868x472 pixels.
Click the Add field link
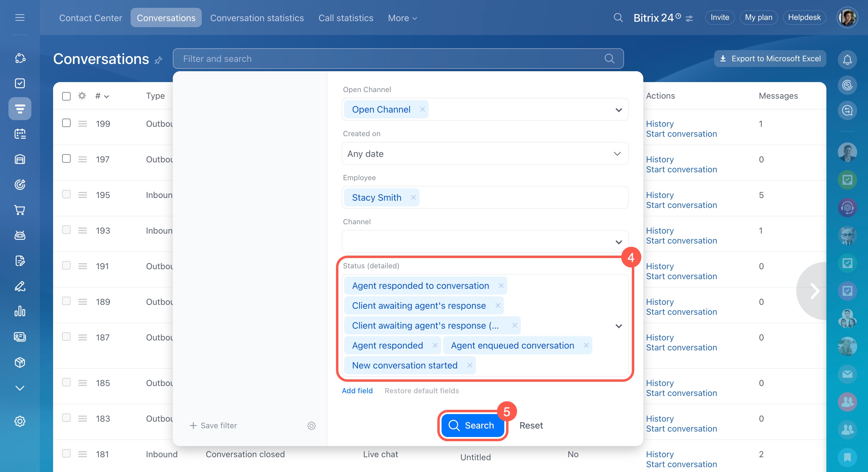pos(357,391)
